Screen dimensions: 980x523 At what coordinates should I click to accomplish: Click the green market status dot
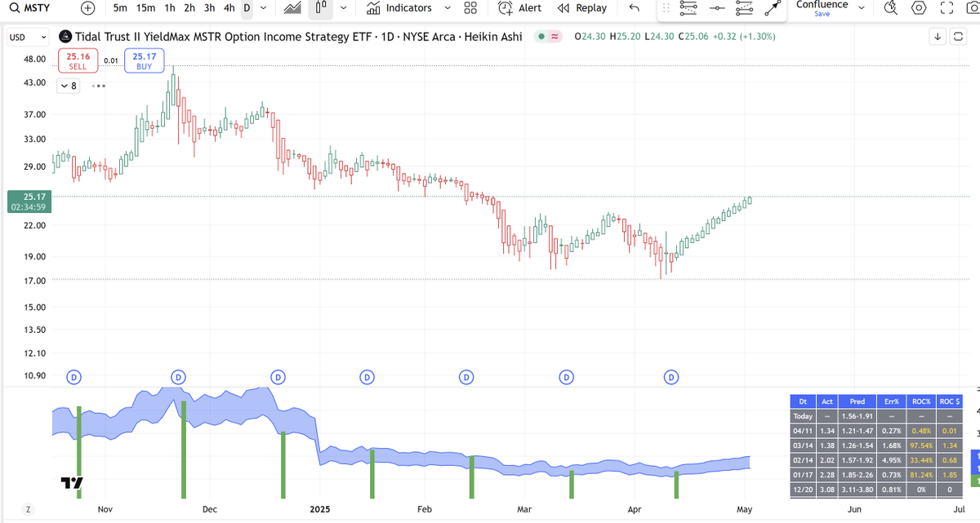coord(541,38)
